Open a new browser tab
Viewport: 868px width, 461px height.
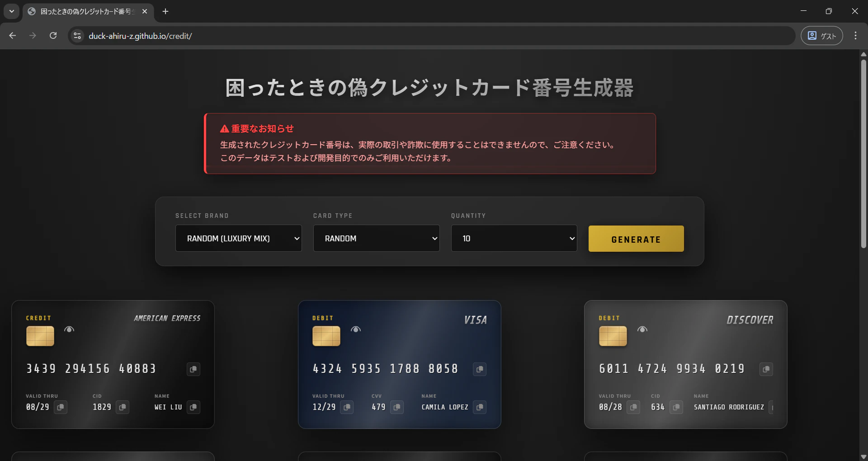tap(165, 11)
